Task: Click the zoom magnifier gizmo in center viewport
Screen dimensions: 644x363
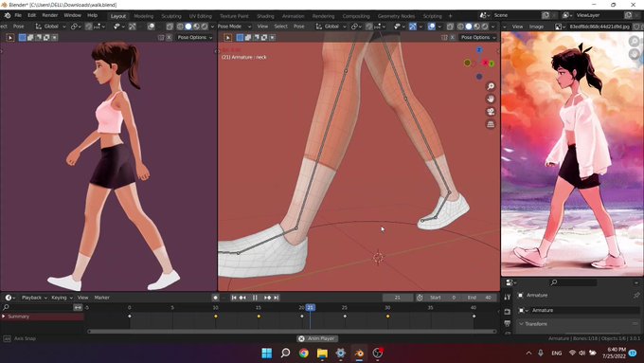Action: tap(491, 86)
